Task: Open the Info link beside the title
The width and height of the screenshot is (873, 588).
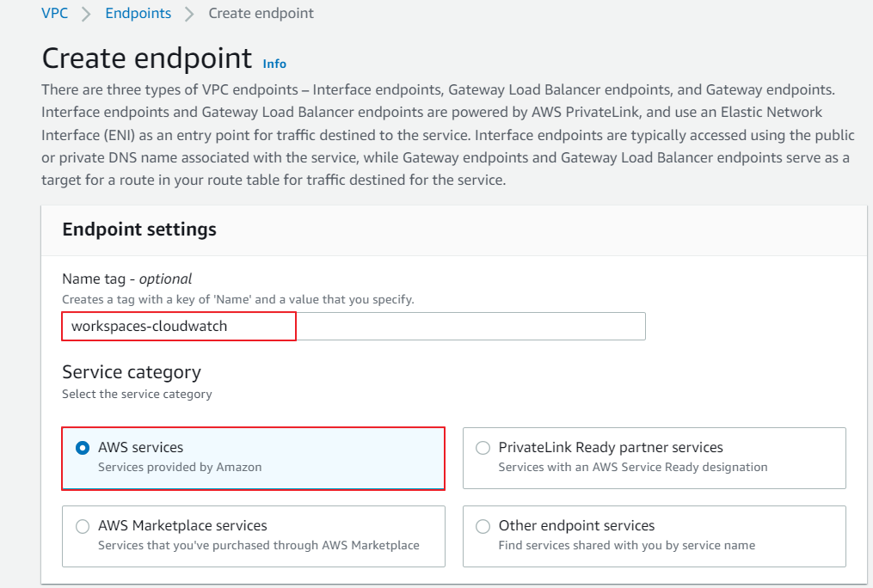Action: [274, 64]
